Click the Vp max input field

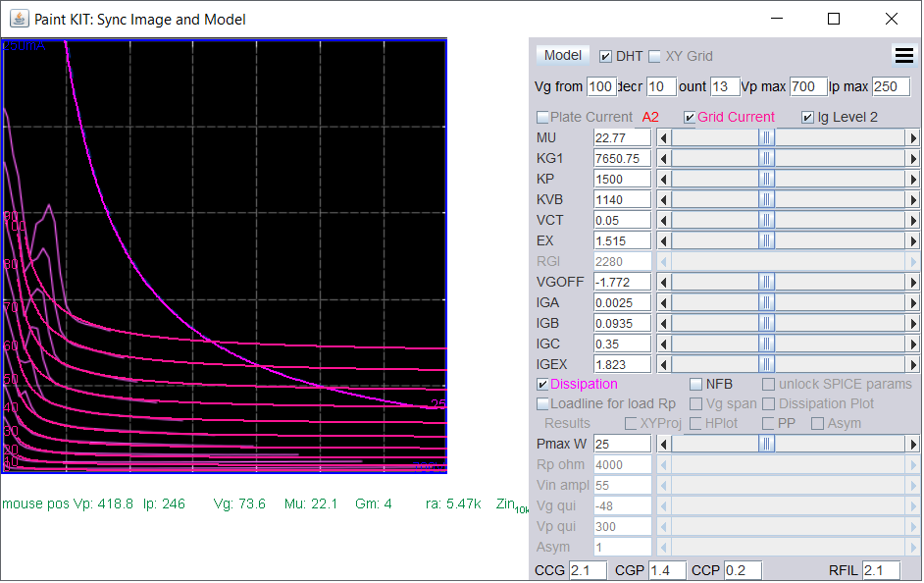pos(808,86)
